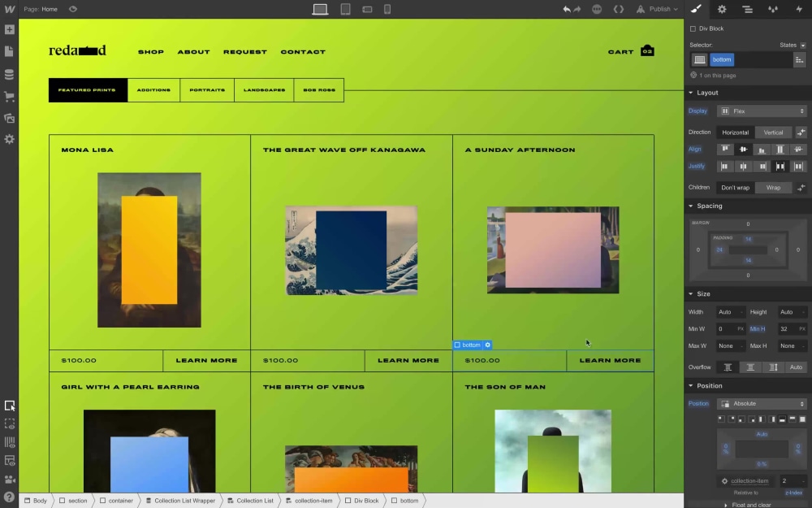The height and width of the screenshot is (508, 812).
Task: Open the Export Code icon
Action: 618,9
